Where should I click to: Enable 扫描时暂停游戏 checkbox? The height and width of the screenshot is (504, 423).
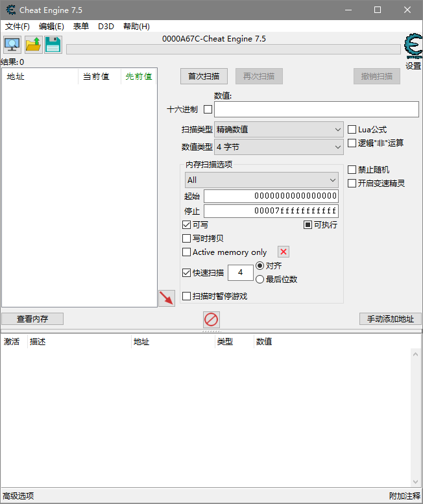pyautogui.click(x=186, y=296)
